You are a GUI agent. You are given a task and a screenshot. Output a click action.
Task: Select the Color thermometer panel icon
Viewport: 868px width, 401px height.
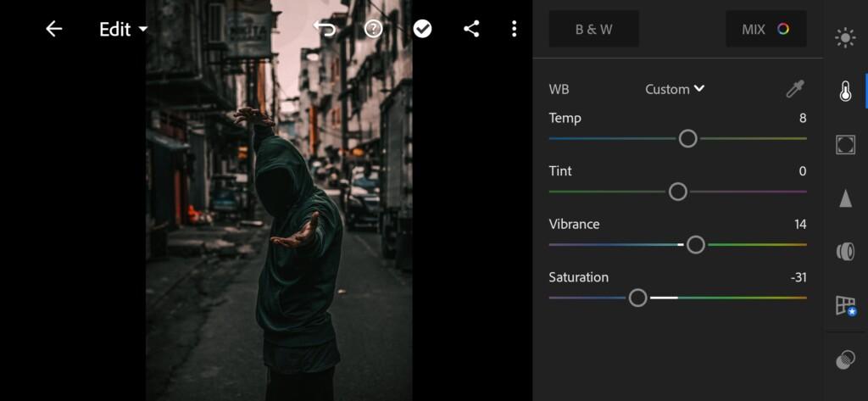pos(845,92)
